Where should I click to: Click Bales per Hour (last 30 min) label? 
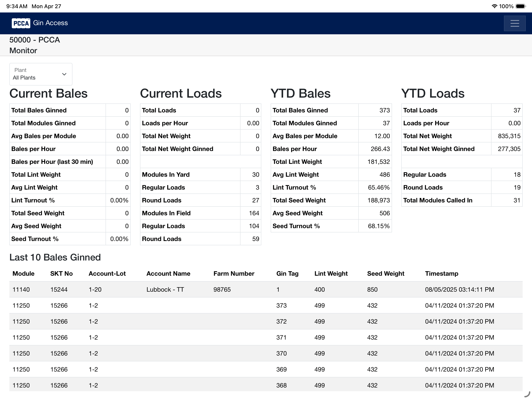pyautogui.click(x=52, y=162)
